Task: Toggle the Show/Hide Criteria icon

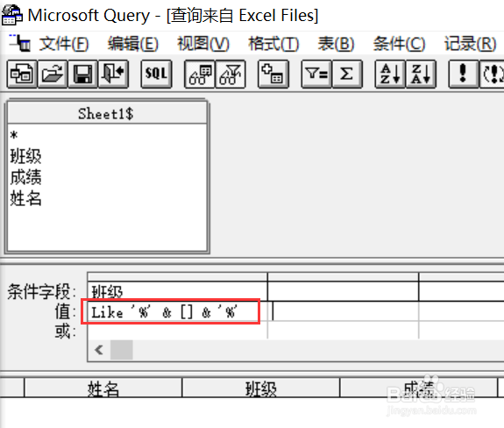Action: 231,74
